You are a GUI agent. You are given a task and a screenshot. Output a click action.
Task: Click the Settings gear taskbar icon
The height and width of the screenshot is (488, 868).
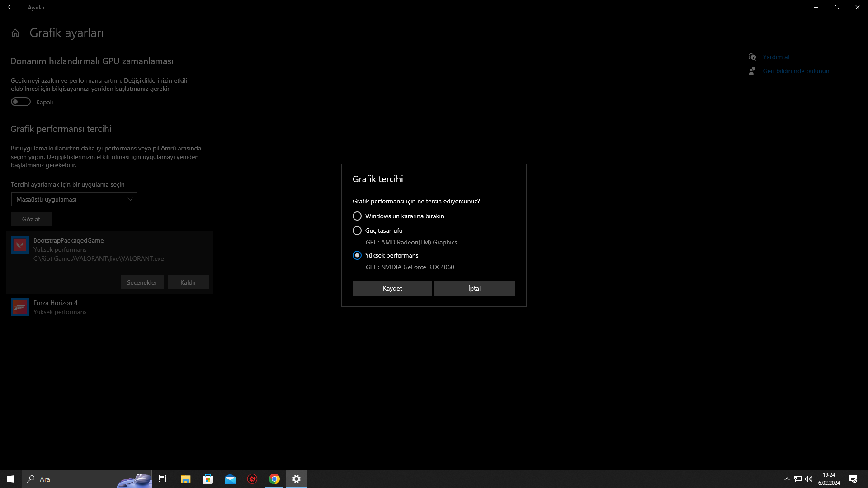pos(297,479)
